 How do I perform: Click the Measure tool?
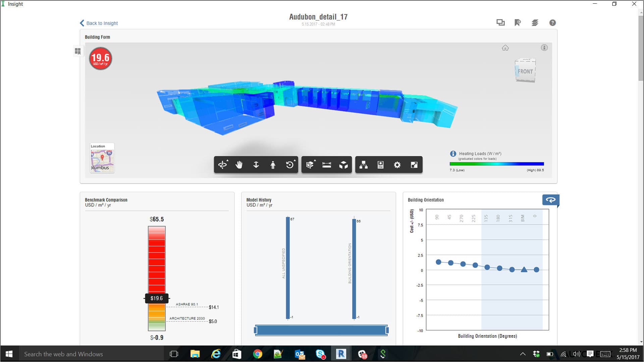tap(327, 165)
